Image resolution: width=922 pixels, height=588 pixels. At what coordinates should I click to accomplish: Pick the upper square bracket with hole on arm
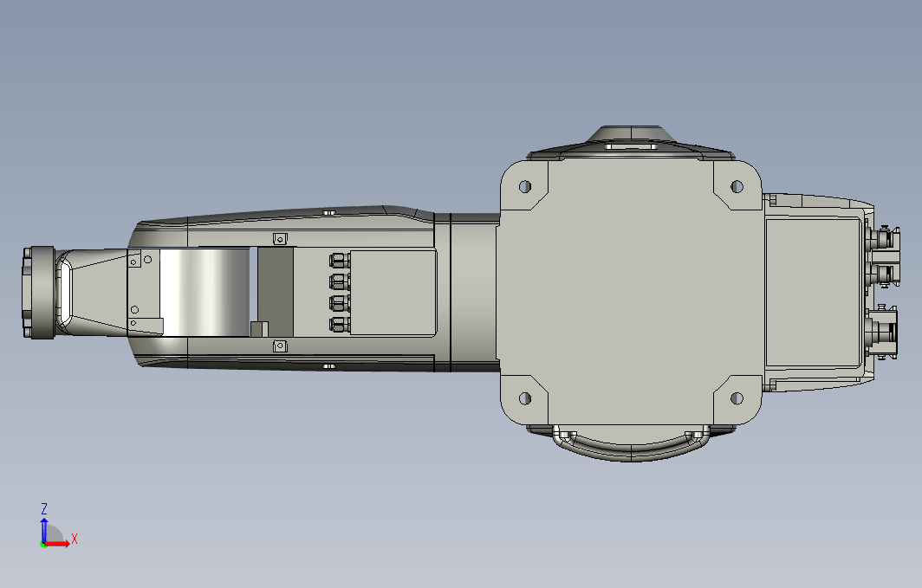[x=281, y=238]
